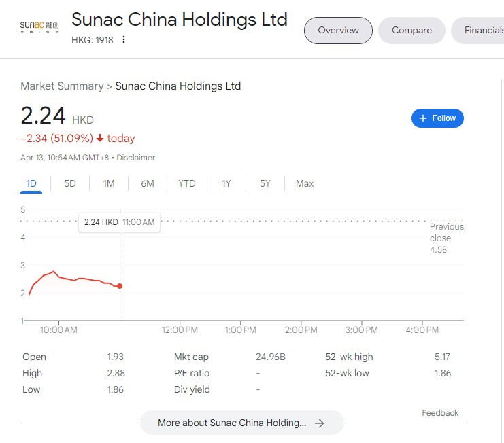Click the Low value 1.86
This screenshot has width=504, height=443.
click(115, 390)
